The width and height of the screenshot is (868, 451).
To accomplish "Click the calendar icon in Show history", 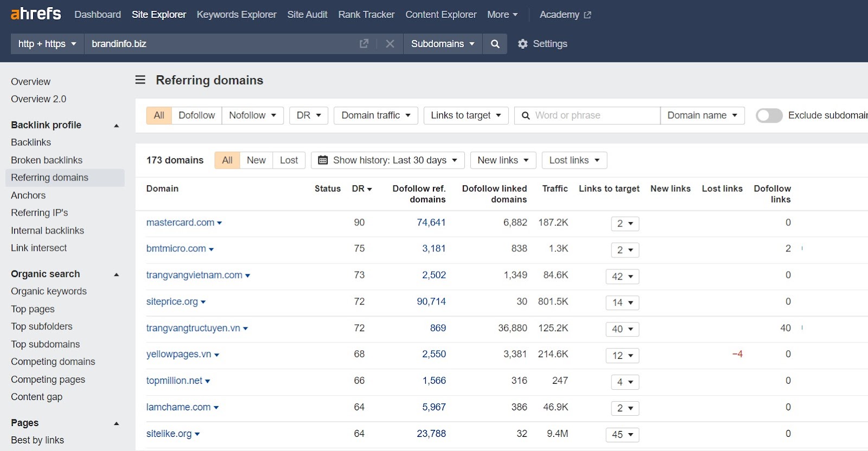I will [323, 160].
